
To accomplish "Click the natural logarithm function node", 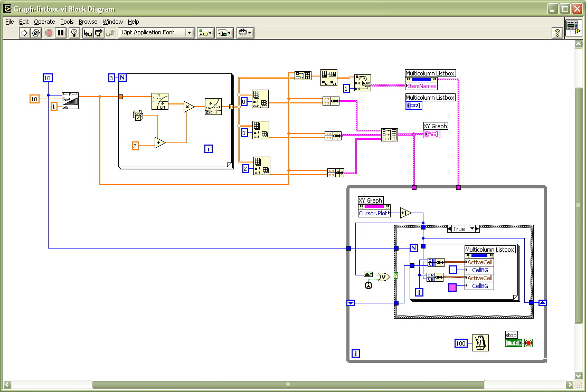I will (159, 101).
